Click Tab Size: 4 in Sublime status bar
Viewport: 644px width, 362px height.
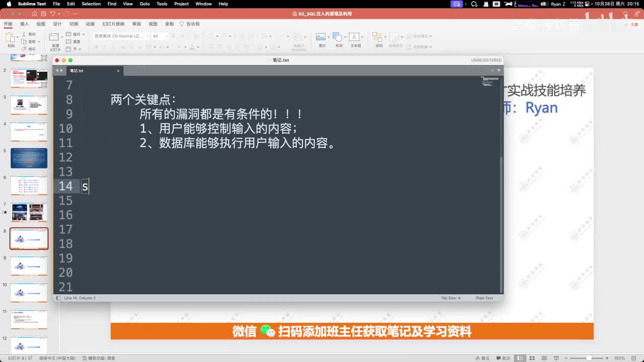click(451, 298)
